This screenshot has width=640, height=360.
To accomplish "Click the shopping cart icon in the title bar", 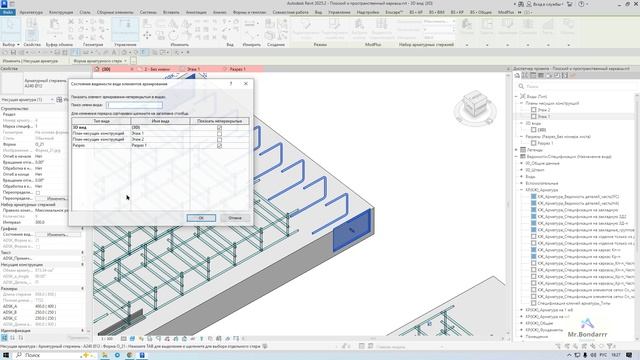I will click(x=570, y=4).
